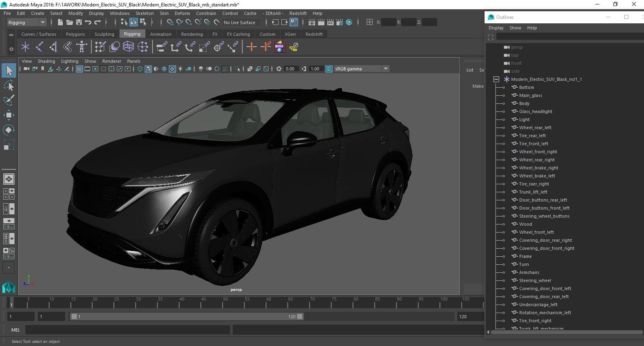
Task: Open the sRGB gamma view transform dropdown
Action: [386, 69]
